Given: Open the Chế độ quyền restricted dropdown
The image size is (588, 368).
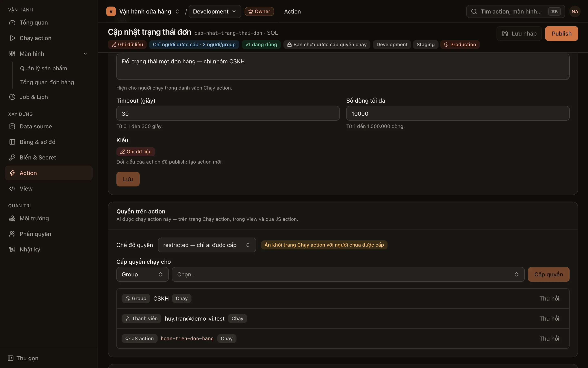Looking at the screenshot, I should tap(207, 245).
